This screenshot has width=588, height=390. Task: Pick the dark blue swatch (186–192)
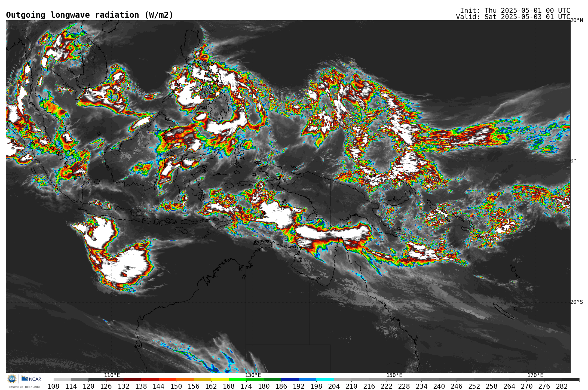290,379
